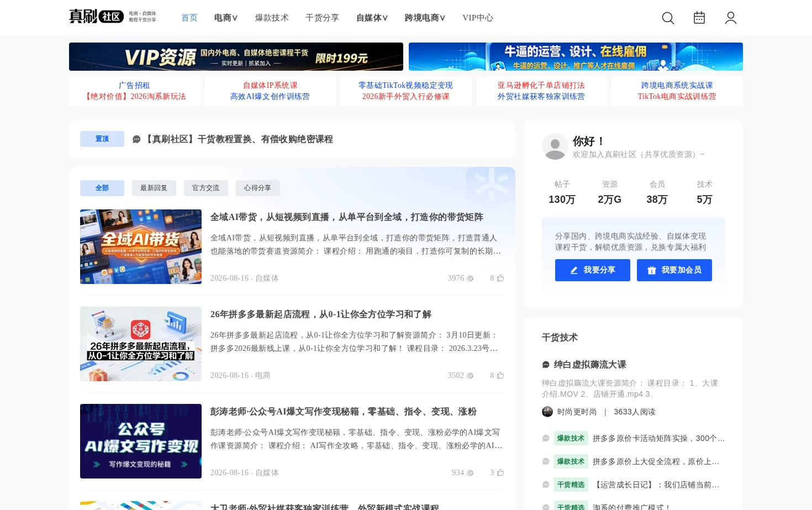Click the 置顶 tag button
Image resolution: width=812 pixels, height=510 pixels.
(x=102, y=139)
